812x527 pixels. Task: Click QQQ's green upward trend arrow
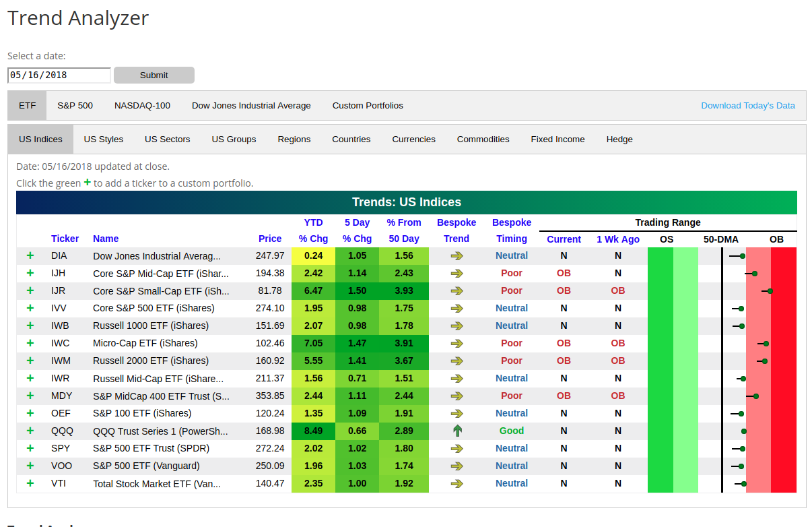click(457, 431)
